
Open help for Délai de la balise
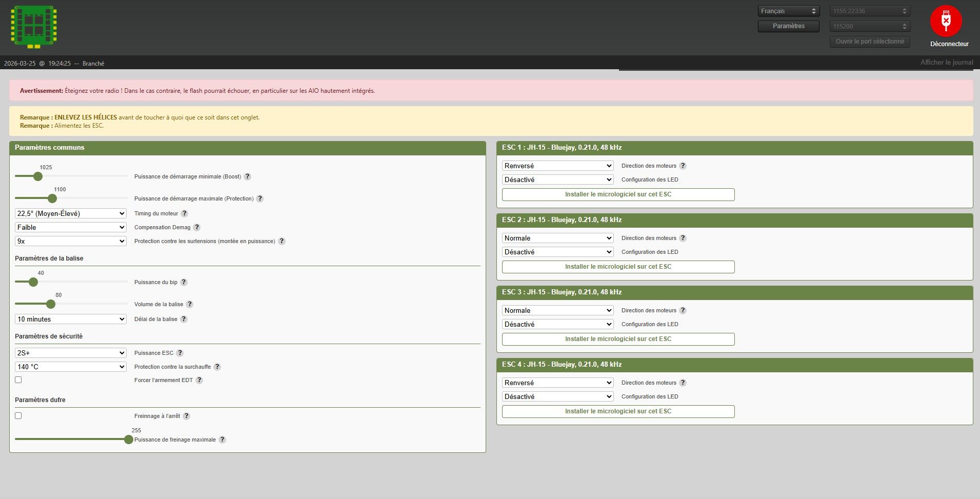(184, 319)
